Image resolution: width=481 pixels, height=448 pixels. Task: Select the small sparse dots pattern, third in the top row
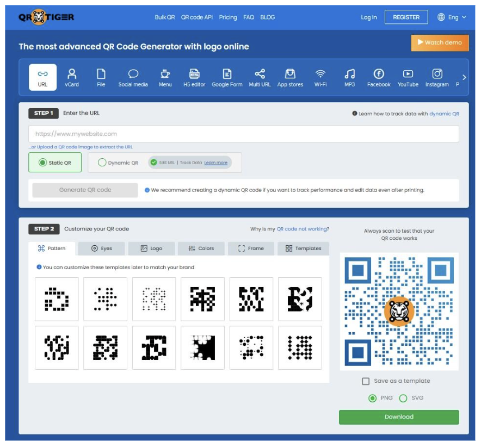[x=154, y=299]
